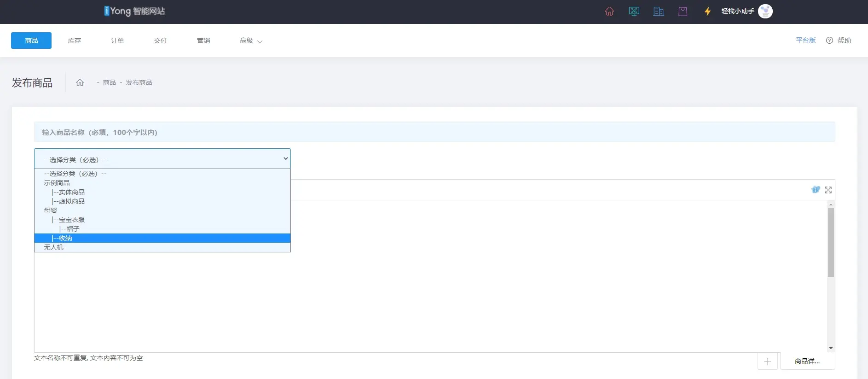Click the category select dropdown box
The image size is (868, 379).
tap(162, 159)
